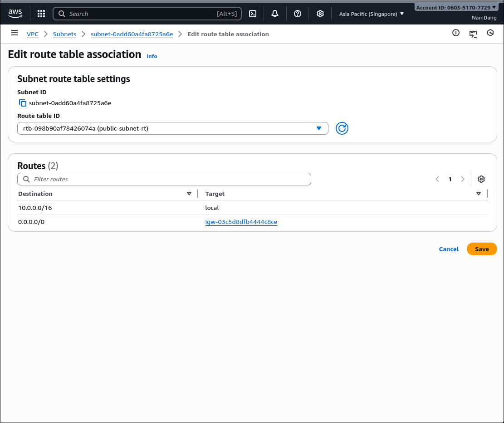This screenshot has width=504, height=423.
Task: Save the route table association
Action: 481,249
